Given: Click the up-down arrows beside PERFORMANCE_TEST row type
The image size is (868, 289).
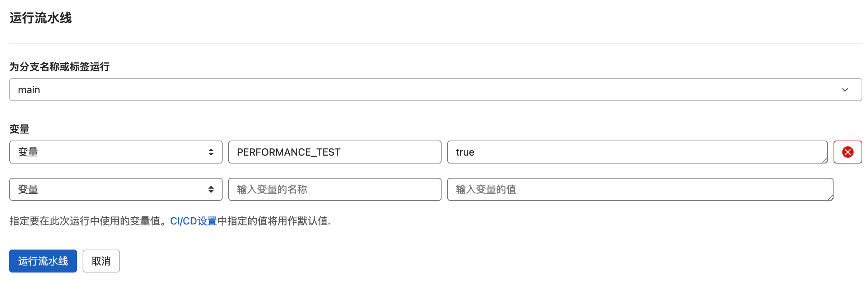Looking at the screenshot, I should coord(211,152).
